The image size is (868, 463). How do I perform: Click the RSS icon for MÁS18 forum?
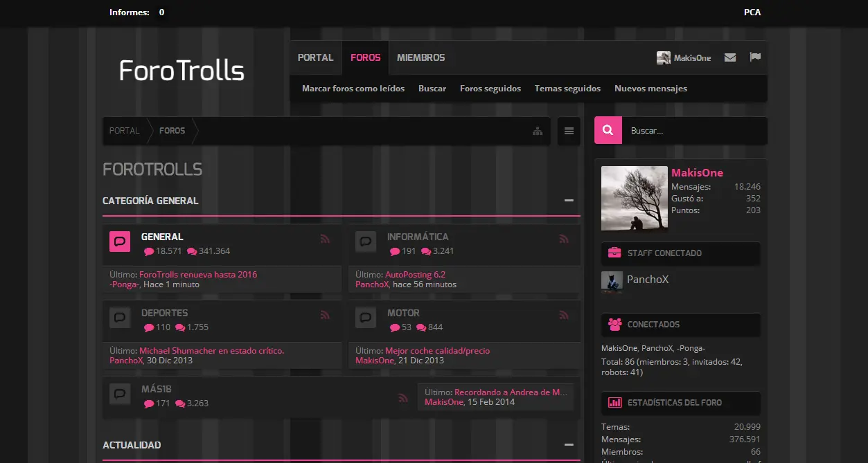pos(403,398)
